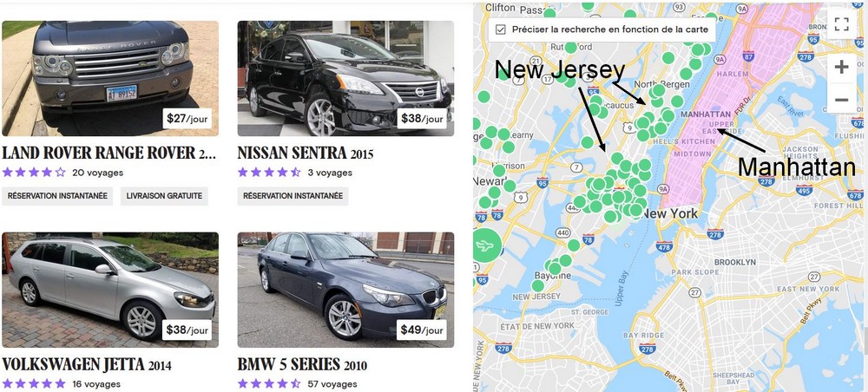Zoom in with the map plus button

[841, 68]
